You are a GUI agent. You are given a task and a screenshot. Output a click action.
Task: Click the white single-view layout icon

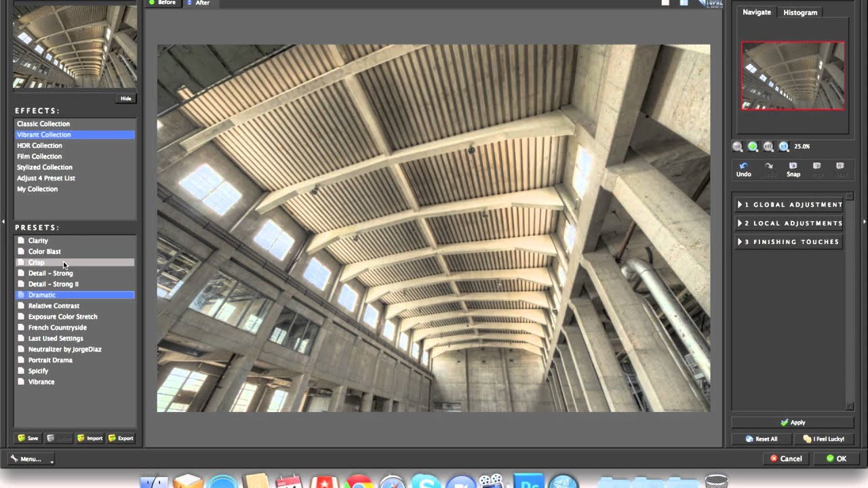coord(666,3)
